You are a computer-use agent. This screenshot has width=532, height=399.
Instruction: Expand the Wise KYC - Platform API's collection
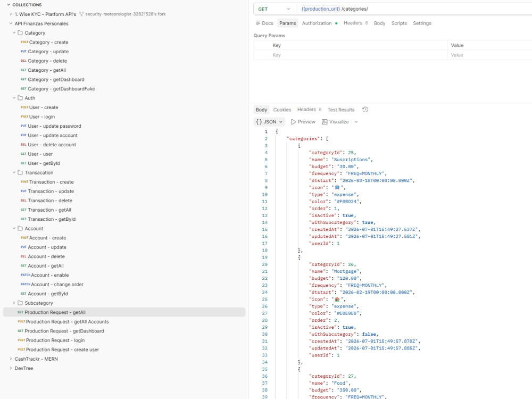pos(11,14)
